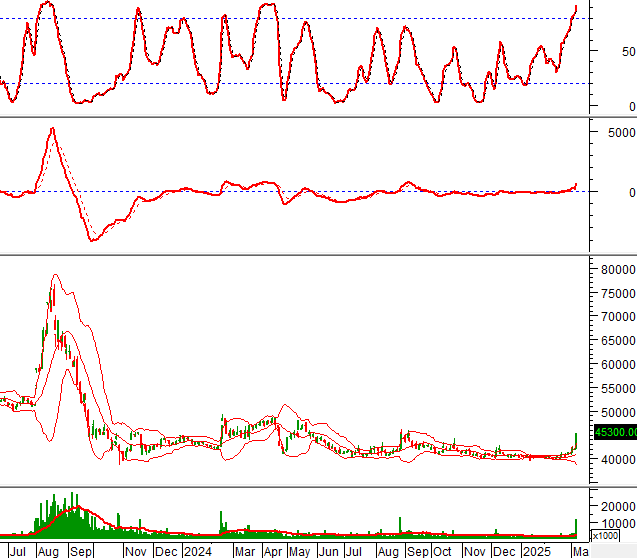Click the 20000 volume axis label
Viewport: 637px width, 558px height.
click(618, 506)
